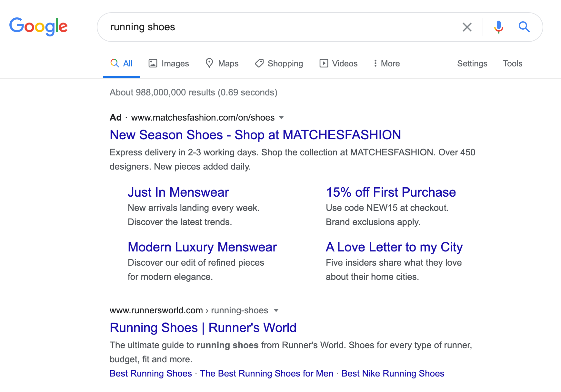Screen dimensions: 561x392
Task: Clear the search box with the X icon
Action: pyautogui.click(x=467, y=27)
